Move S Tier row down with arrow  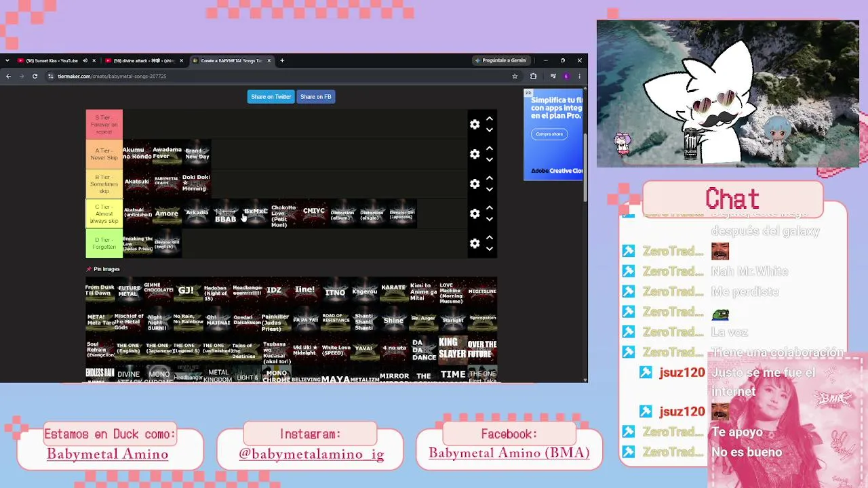[489, 130]
